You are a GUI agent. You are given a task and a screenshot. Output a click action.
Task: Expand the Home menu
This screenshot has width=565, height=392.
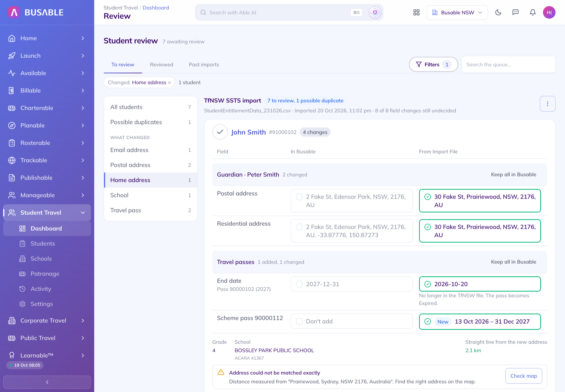(x=47, y=38)
